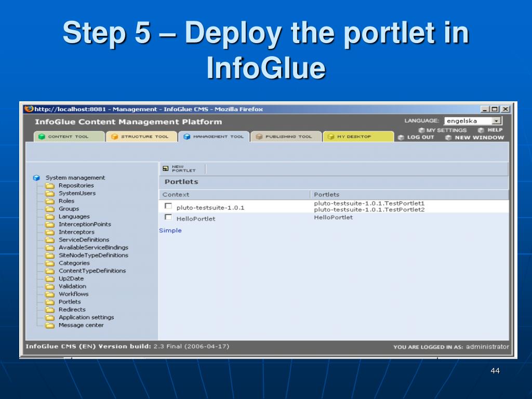Click the green cube Content Tool icon
Image resolution: width=532 pixels, height=399 pixels.
click(x=42, y=137)
